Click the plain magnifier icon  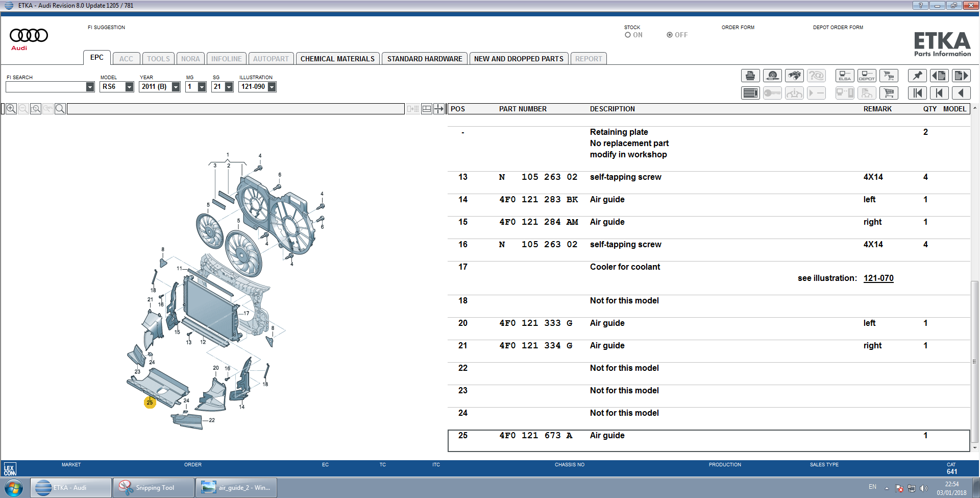60,109
